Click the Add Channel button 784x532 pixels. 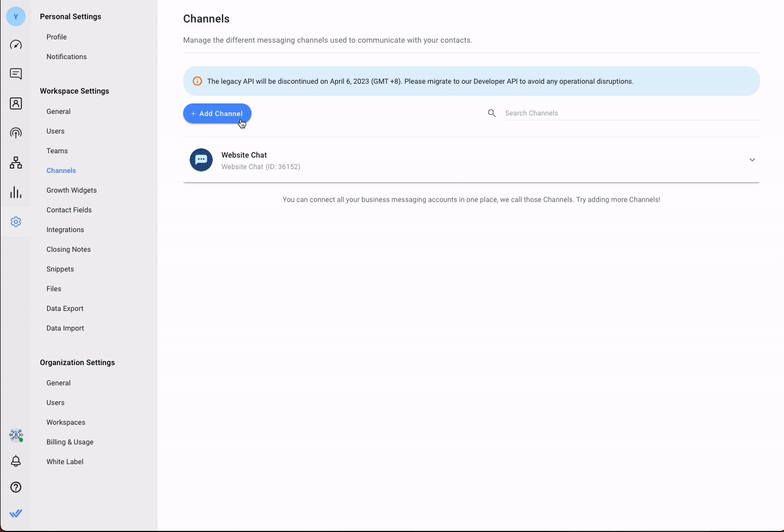pos(217,114)
